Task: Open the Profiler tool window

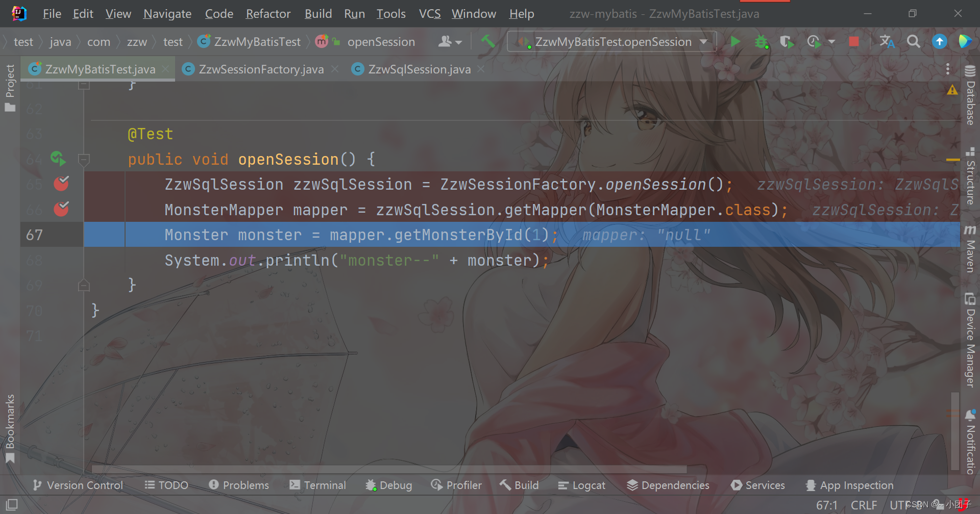Action: (456, 485)
